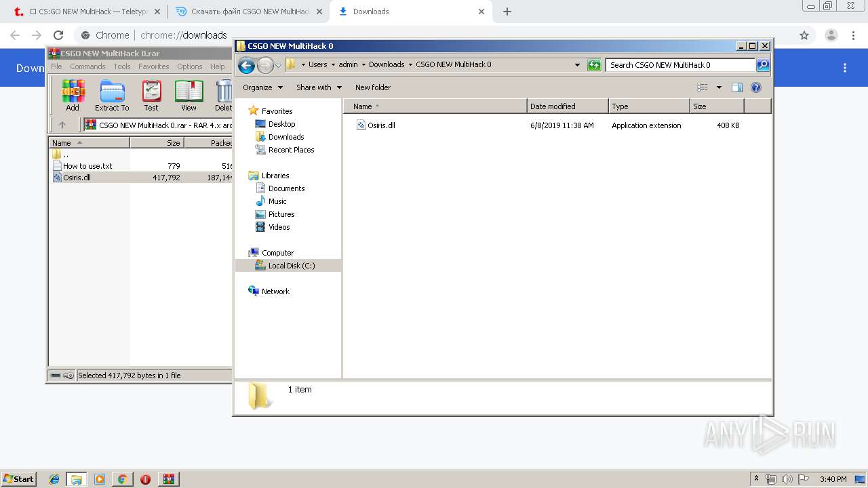Click Explorer Forward navigation button
868x488 pixels.
tap(265, 65)
